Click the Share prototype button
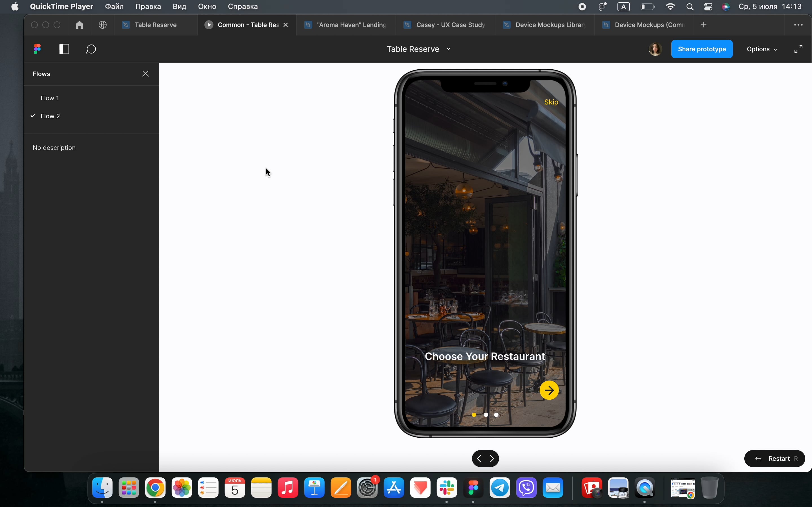 [701, 49]
